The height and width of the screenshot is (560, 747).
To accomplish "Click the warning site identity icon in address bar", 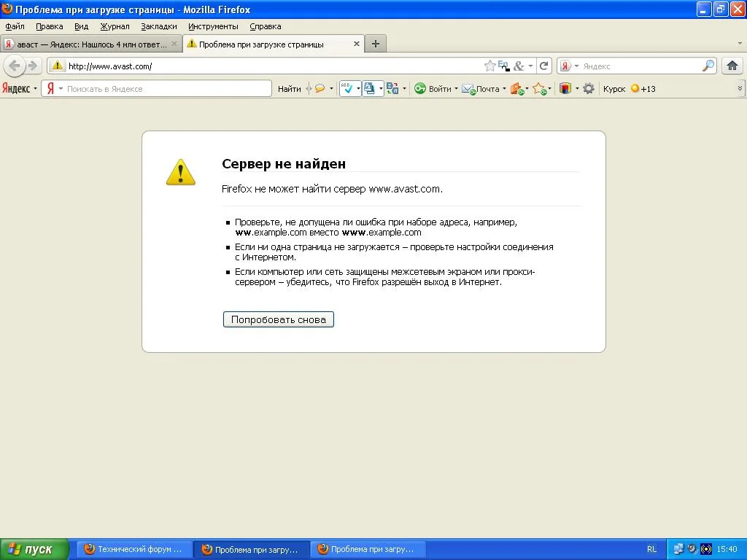I will pyautogui.click(x=57, y=66).
